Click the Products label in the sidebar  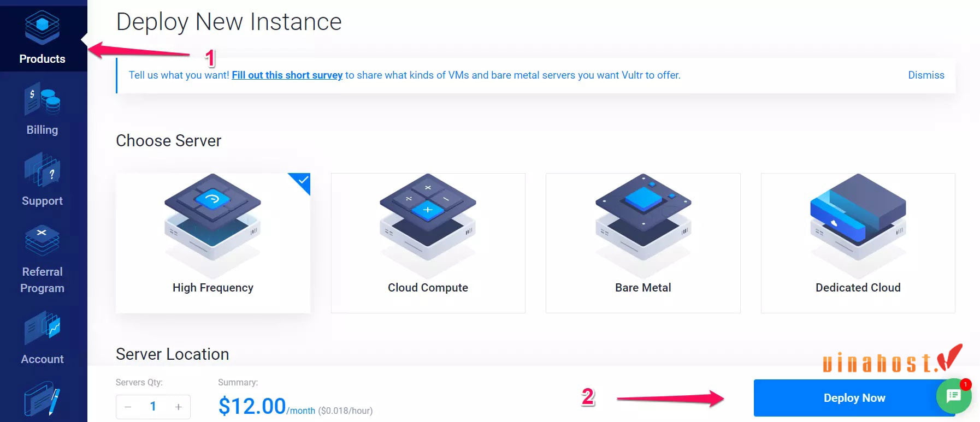click(42, 59)
